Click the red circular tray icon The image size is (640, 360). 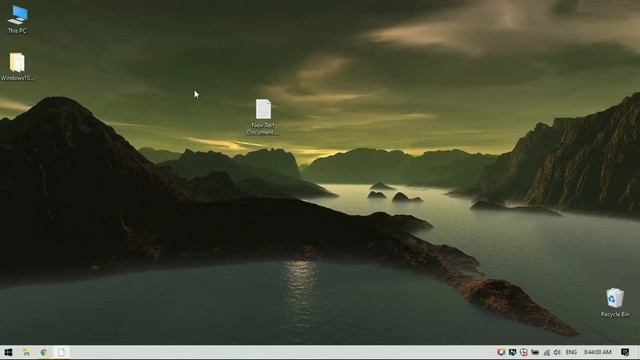coord(524,352)
